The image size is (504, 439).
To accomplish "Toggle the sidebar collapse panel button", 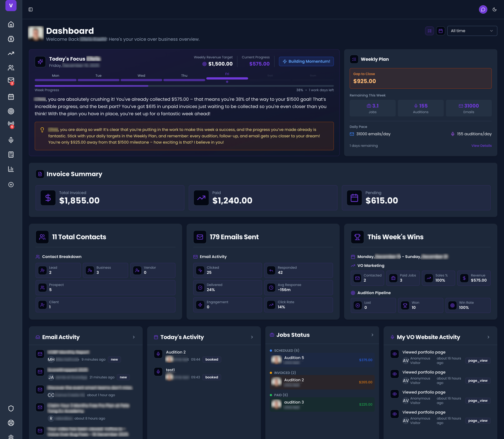I will point(31,9).
